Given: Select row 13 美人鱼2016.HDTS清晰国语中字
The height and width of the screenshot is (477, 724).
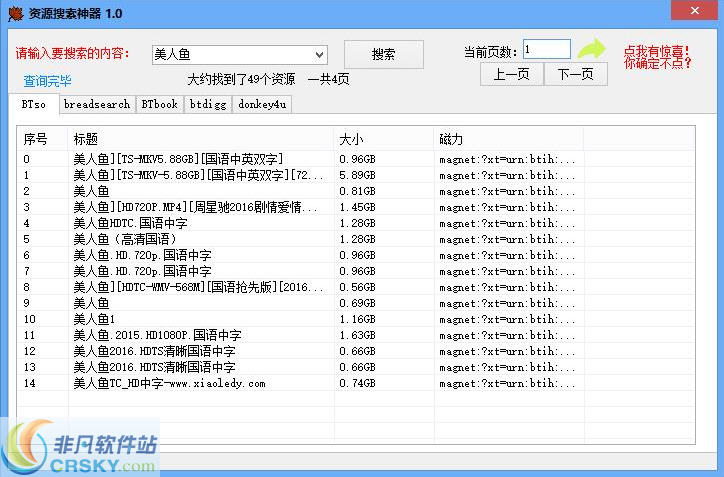Looking at the screenshot, I should (154, 367).
